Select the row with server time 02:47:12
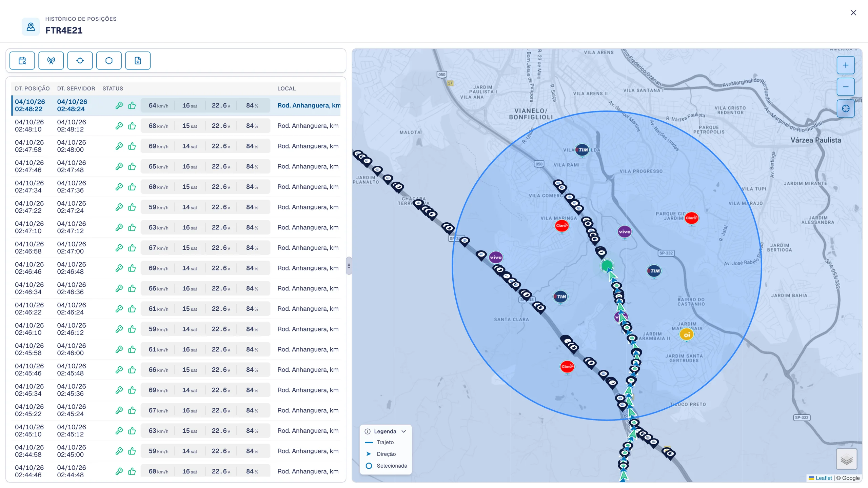 (176, 227)
